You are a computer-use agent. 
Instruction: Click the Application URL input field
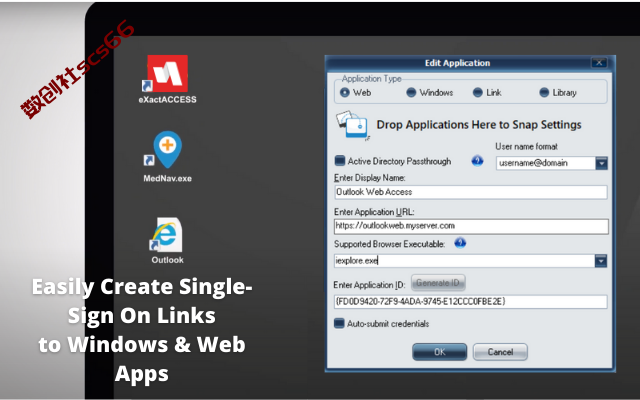471,226
